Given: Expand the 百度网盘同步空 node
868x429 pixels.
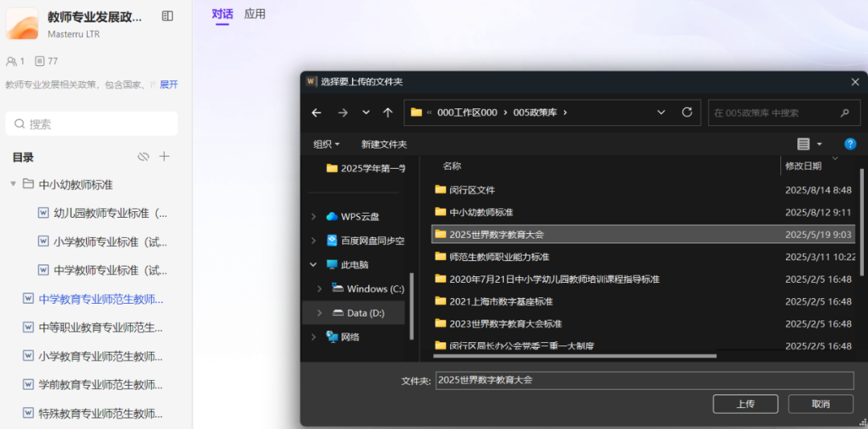Looking at the screenshot, I should coord(314,241).
